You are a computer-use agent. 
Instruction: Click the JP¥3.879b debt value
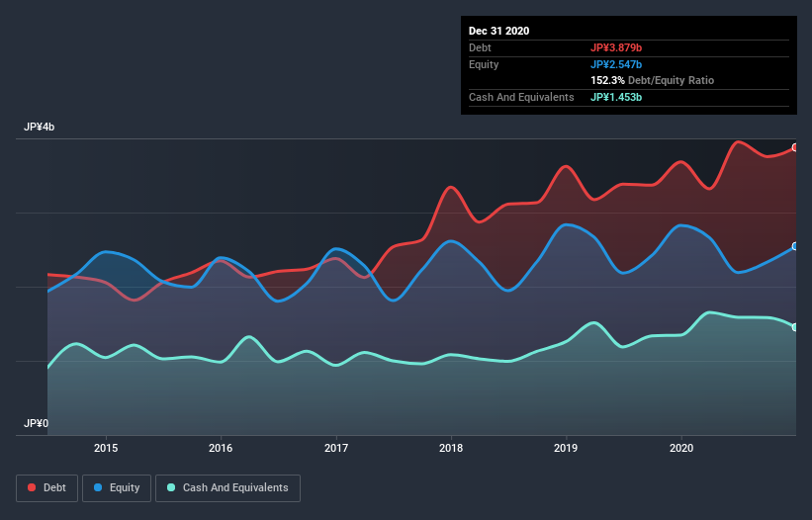pos(616,47)
